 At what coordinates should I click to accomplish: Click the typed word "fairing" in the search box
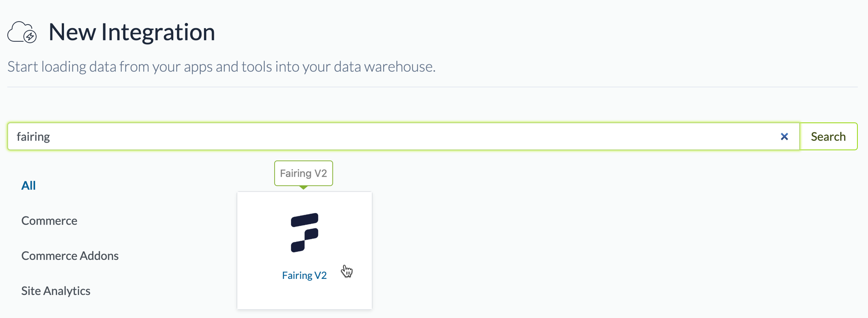[33, 136]
